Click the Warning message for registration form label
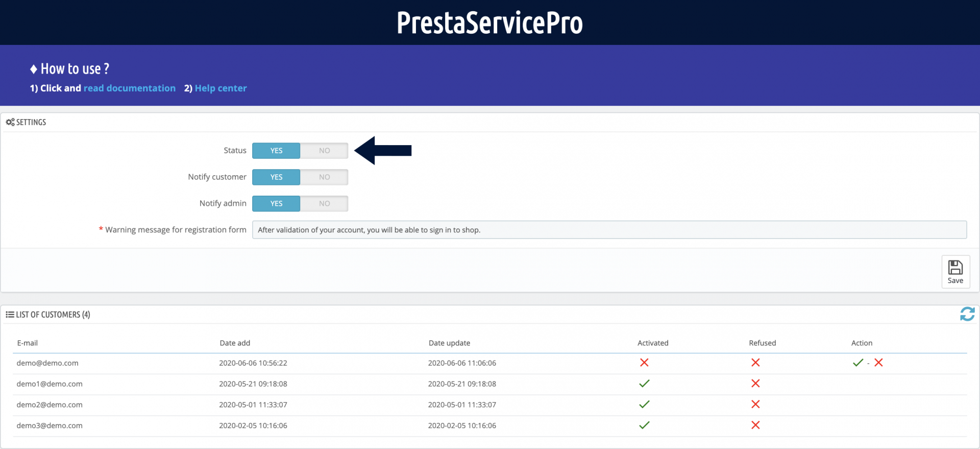The height and width of the screenshot is (449, 980). (x=176, y=230)
